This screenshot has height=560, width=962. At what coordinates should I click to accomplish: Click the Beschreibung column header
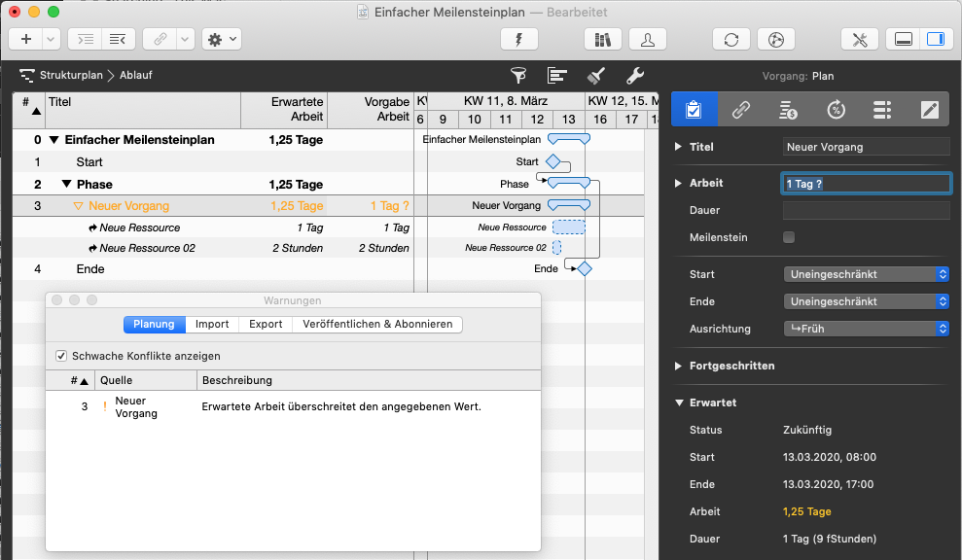point(236,380)
